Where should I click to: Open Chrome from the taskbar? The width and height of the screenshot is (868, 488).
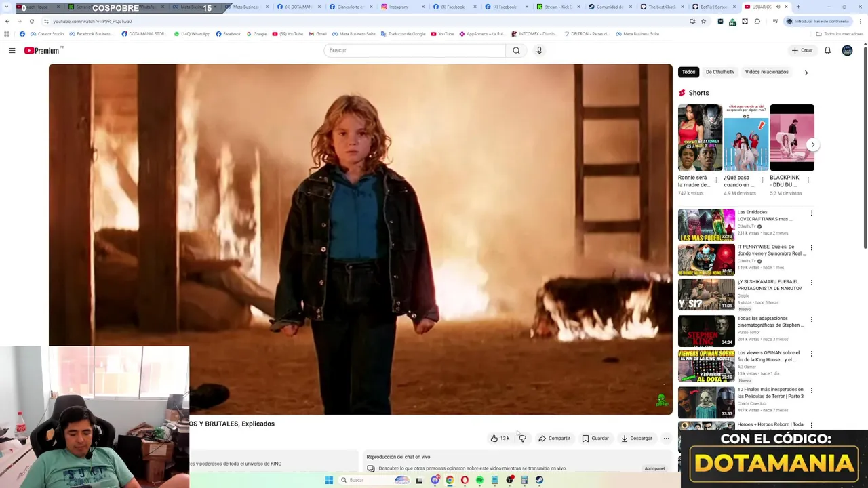point(450,480)
